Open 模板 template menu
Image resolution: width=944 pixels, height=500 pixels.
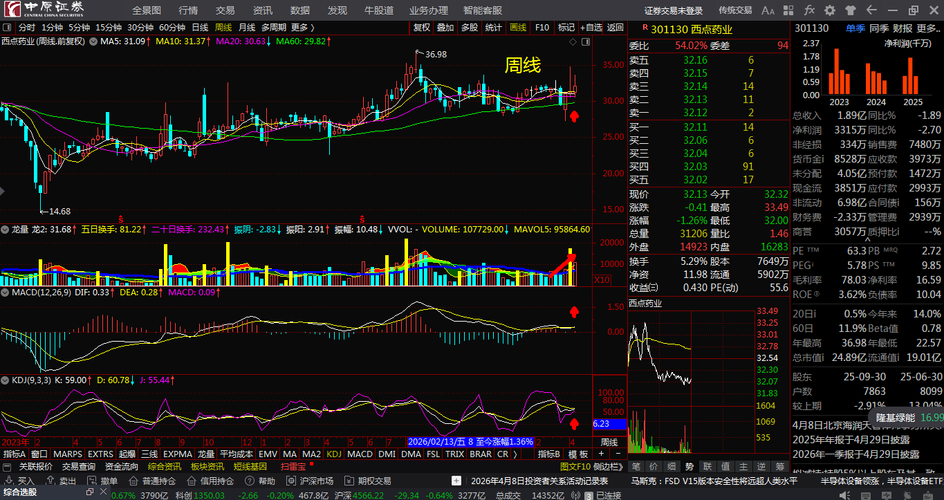tap(579, 454)
